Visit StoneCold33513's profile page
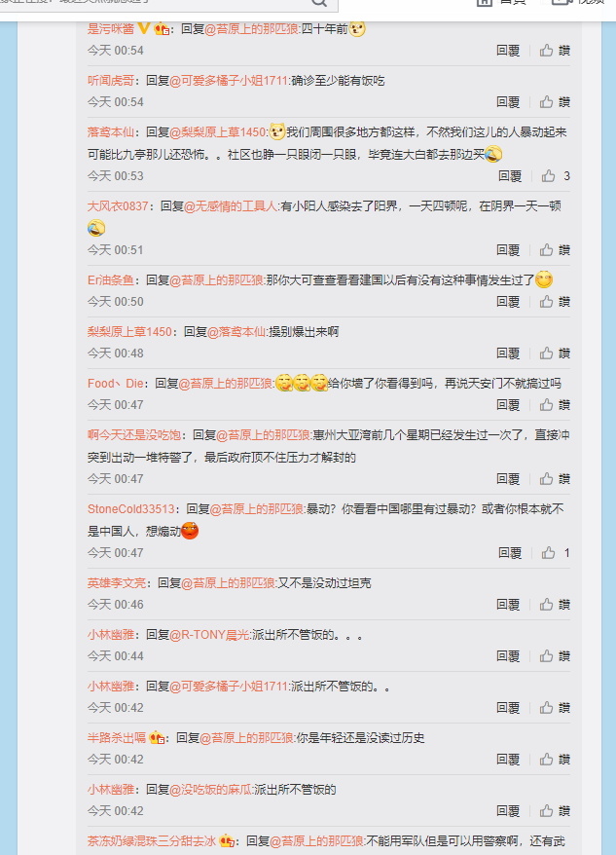Image resolution: width=616 pixels, height=855 pixels. tap(130, 508)
